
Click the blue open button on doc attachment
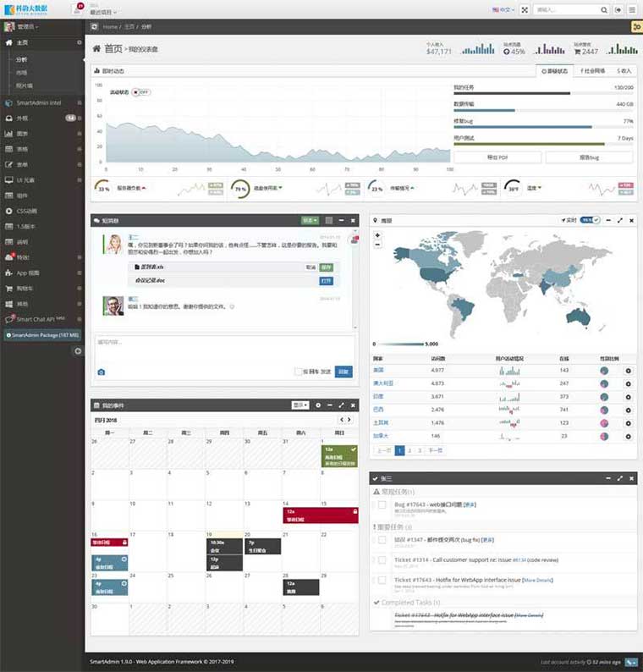pos(327,281)
